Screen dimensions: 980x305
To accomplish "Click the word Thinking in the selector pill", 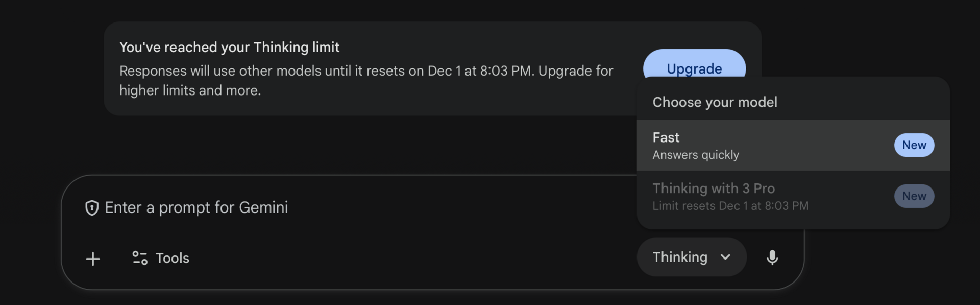I will 680,257.
